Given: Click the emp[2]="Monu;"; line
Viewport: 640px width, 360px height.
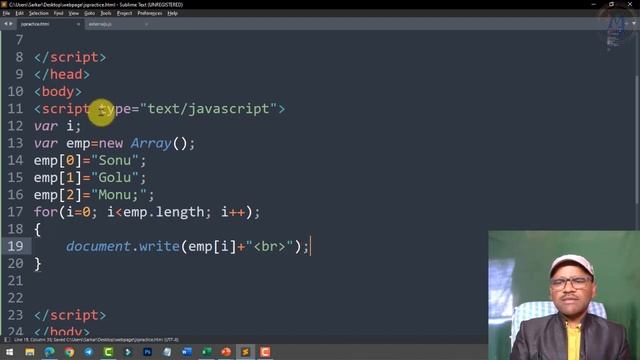Looking at the screenshot, I should pyautogui.click(x=94, y=195).
